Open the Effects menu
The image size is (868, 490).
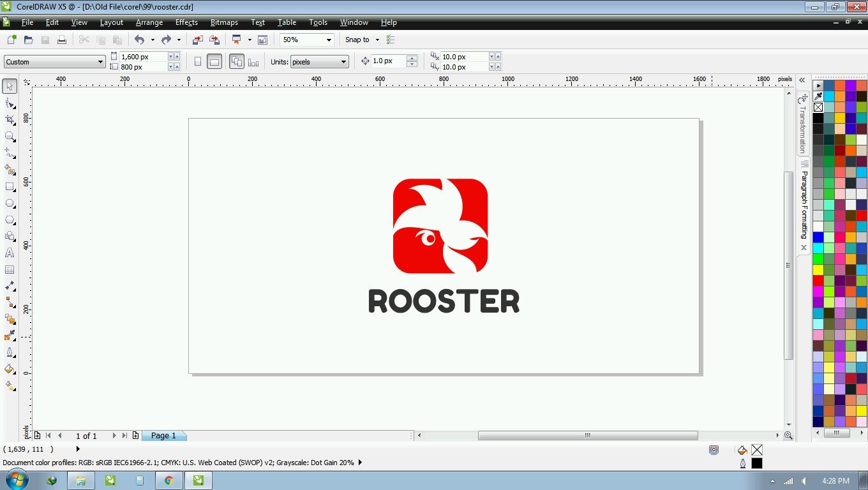[186, 22]
